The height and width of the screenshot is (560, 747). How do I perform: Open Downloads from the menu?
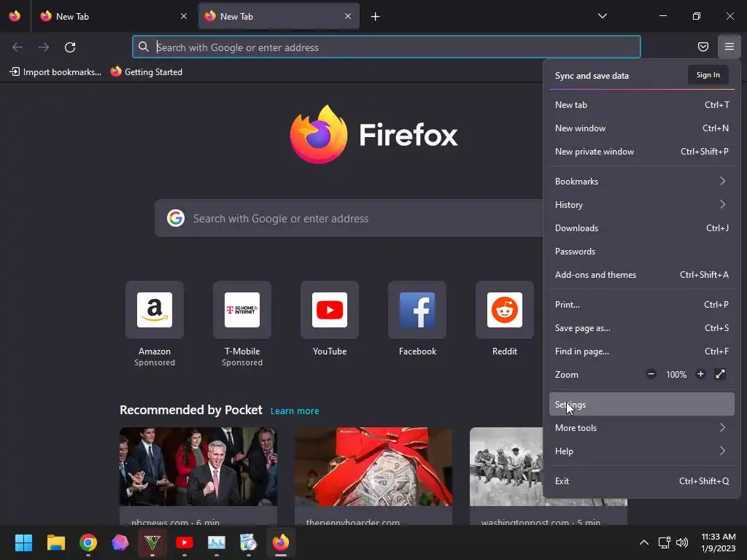(642, 228)
